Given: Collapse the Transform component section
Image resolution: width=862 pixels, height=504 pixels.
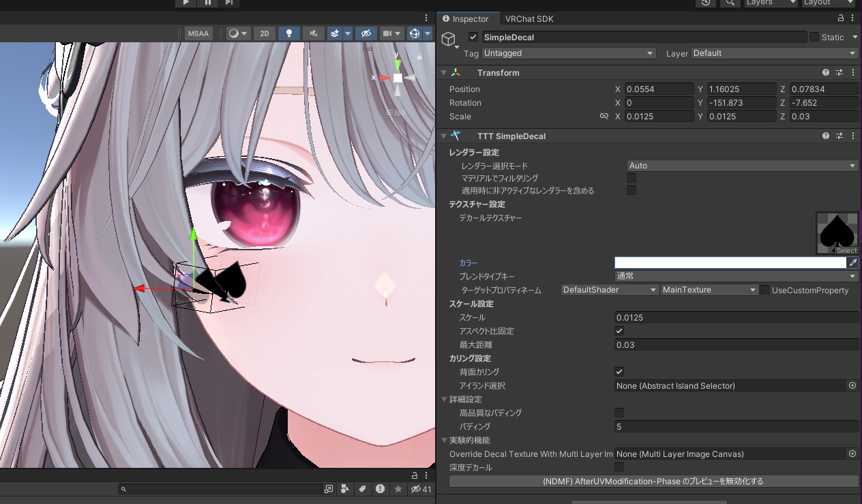Looking at the screenshot, I should pos(444,72).
